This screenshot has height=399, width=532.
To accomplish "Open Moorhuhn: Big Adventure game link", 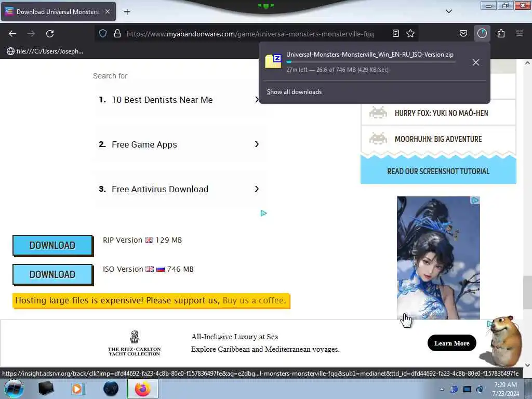I will (438, 139).
